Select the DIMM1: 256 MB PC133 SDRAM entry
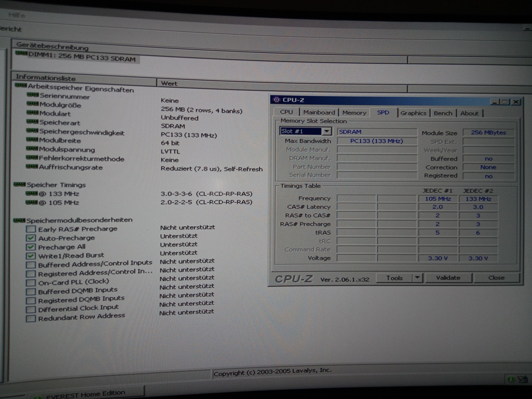532x399 pixels. pos(82,57)
